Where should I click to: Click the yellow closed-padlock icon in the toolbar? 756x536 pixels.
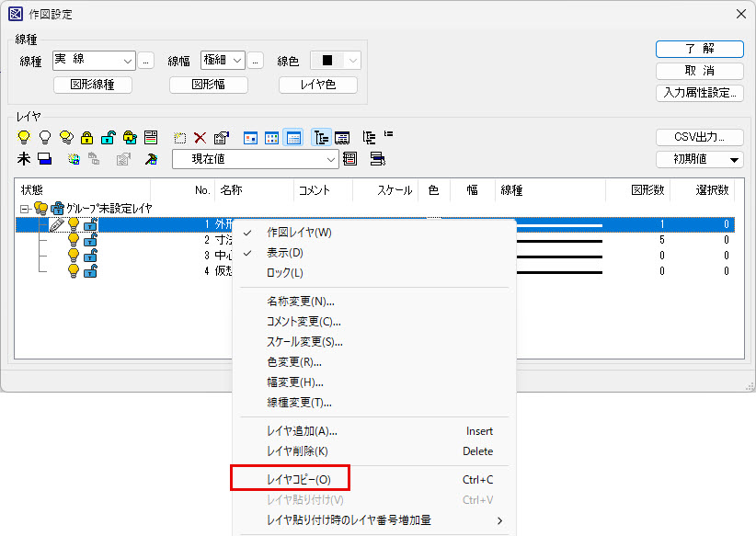coord(86,137)
